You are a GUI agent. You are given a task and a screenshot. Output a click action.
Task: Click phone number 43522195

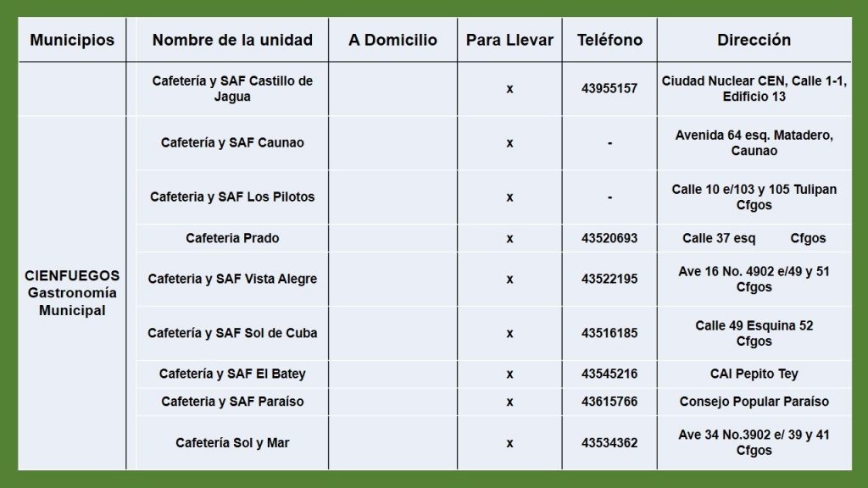(609, 279)
